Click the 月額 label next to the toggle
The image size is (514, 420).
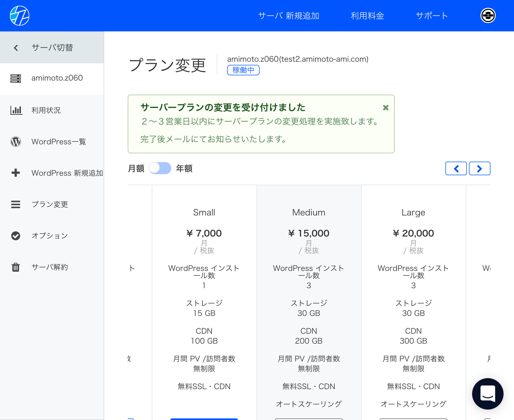[136, 168]
